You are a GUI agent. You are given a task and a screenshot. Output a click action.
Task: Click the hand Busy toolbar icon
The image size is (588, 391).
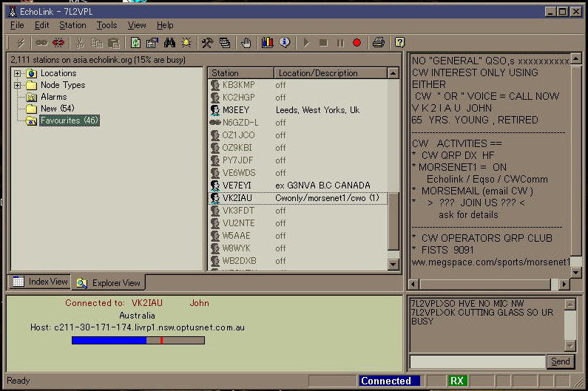point(246,43)
